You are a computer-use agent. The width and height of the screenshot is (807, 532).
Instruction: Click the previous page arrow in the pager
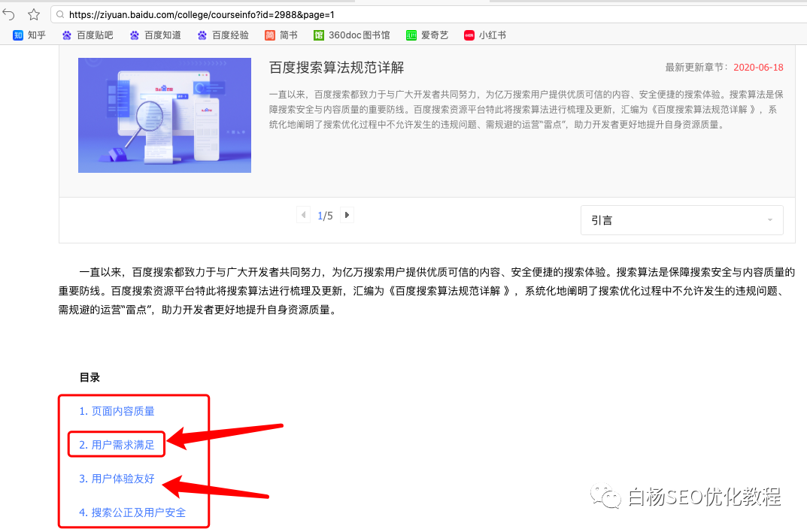[303, 214]
